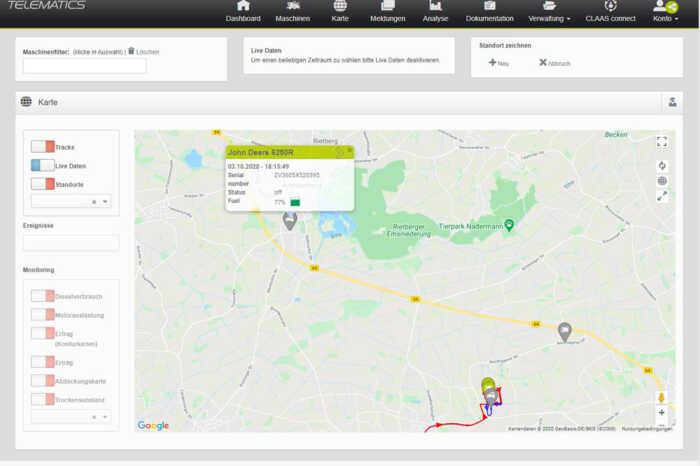Click the globe map-type icon on the map

tap(662, 181)
